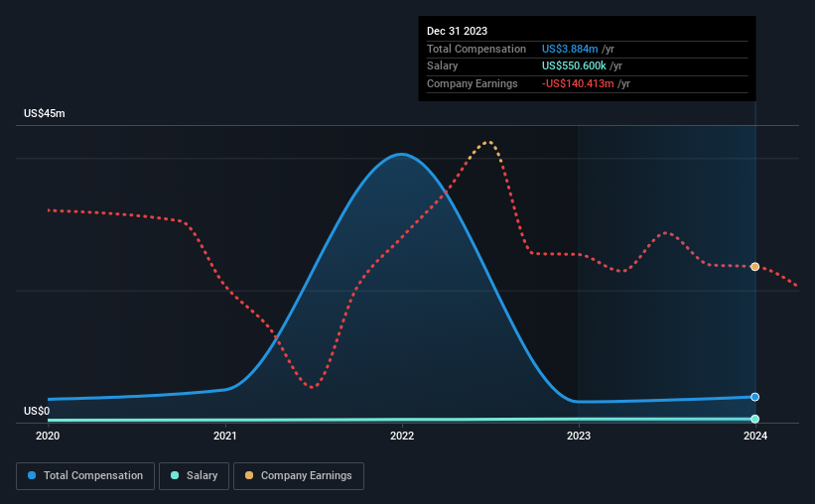Click the -US$140.413m earnings value
This screenshot has height=504, width=815.
point(578,83)
